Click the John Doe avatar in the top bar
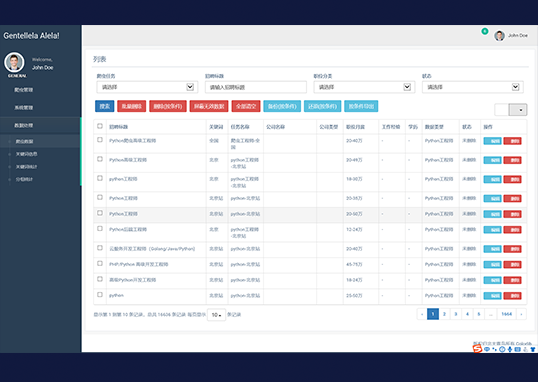This screenshot has height=382, width=538. [x=499, y=35]
